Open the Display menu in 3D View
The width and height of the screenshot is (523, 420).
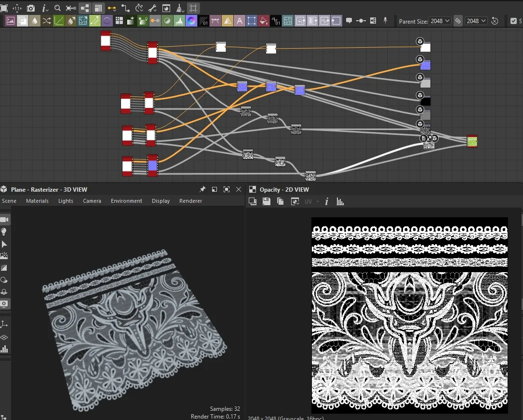(161, 201)
